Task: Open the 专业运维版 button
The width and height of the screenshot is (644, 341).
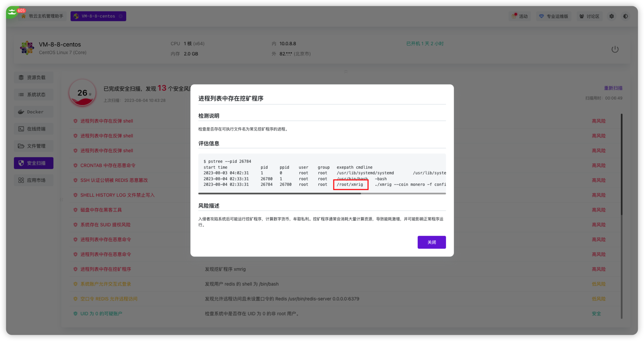Action: coord(554,16)
